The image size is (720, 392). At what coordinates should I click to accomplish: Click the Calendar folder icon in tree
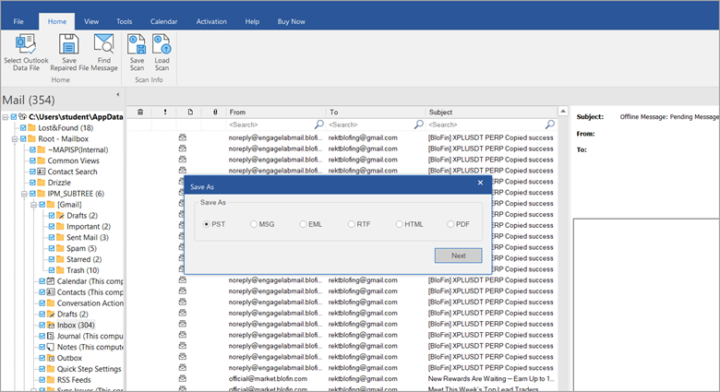pyautogui.click(x=51, y=281)
